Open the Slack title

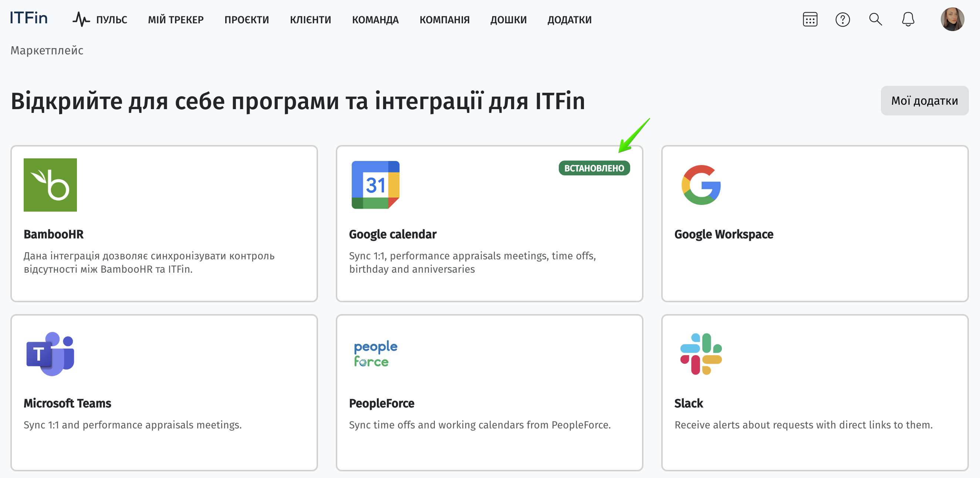[689, 403]
